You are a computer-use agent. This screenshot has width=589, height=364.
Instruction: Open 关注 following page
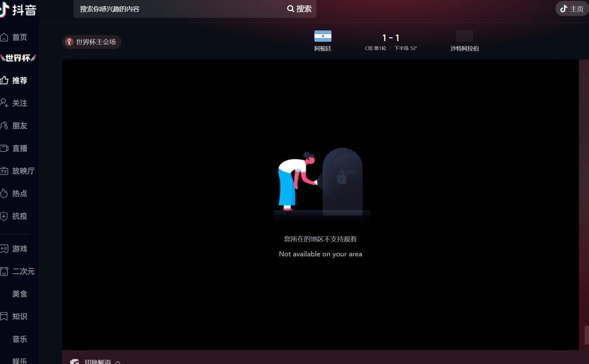pos(15,103)
